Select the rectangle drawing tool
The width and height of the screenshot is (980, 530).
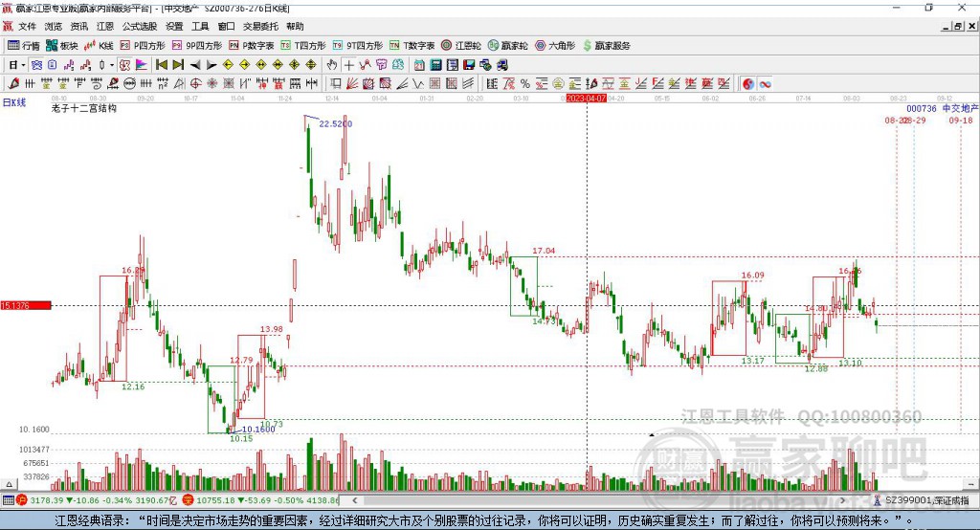point(336,84)
